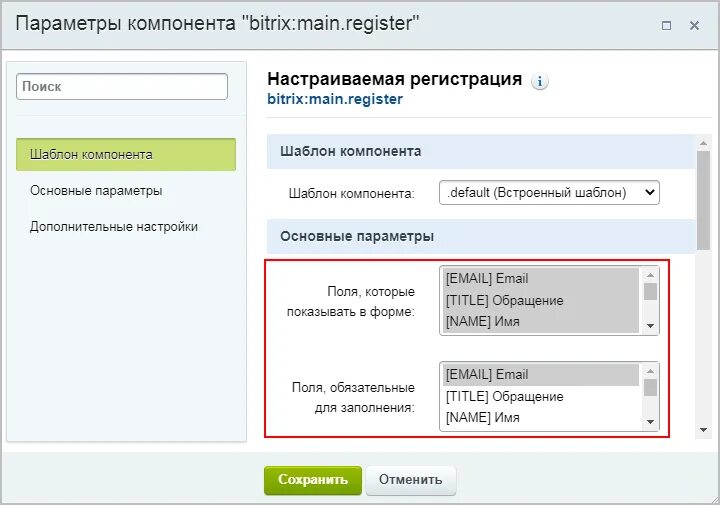
Task: Click the Отменить button
Action: pyautogui.click(x=411, y=480)
